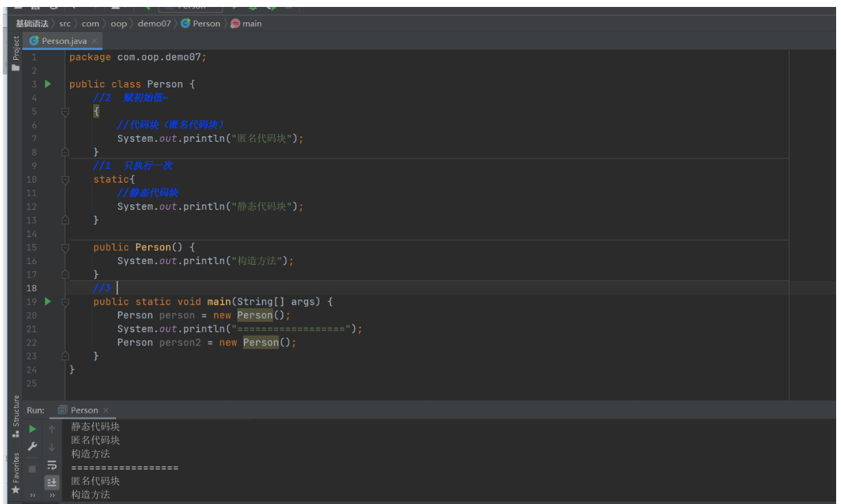Click the com breadcrumb

tap(90, 24)
